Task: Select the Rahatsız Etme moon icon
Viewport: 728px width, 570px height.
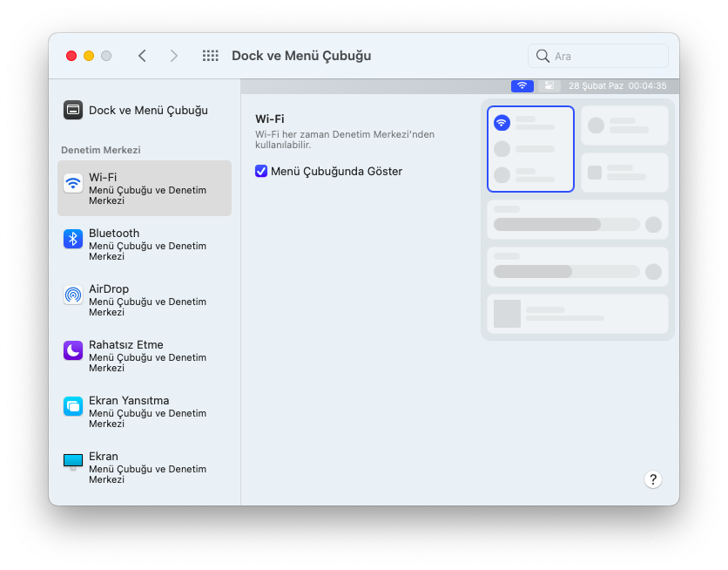Action: click(73, 350)
